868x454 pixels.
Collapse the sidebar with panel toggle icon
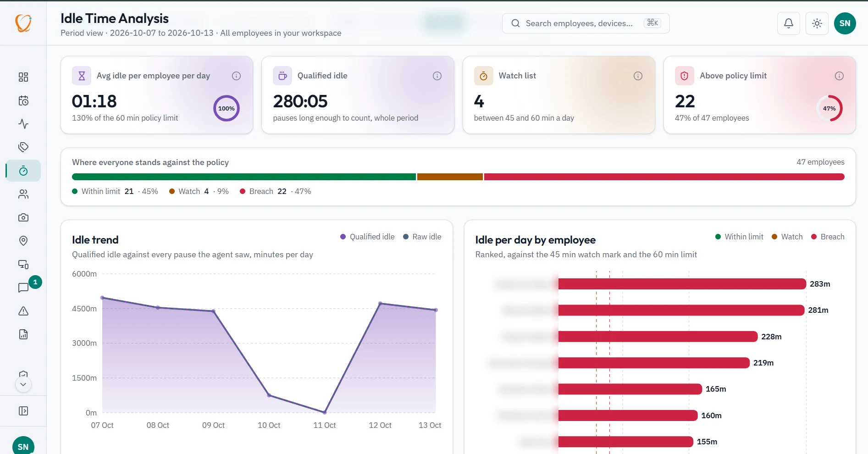pyautogui.click(x=23, y=411)
